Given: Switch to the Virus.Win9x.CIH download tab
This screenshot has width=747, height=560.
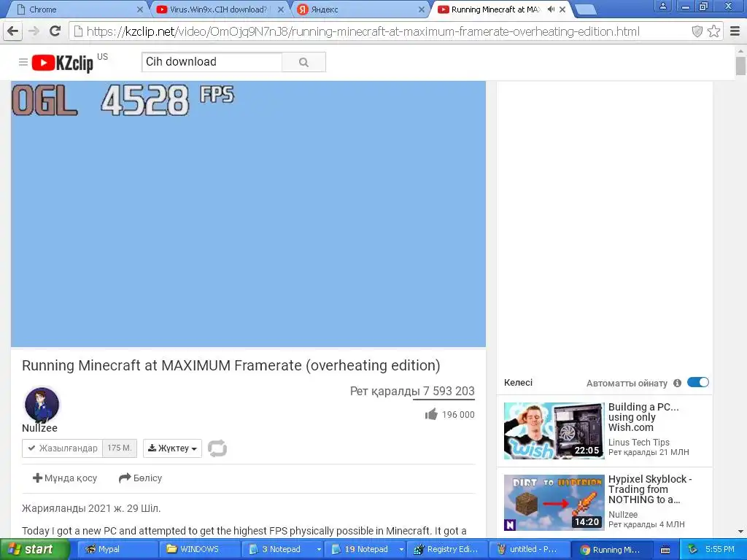Looking at the screenshot, I should (219, 9).
